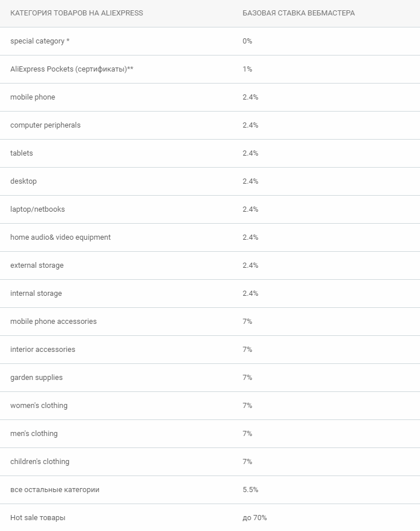The image size is (420, 531).
Task: Click 'mobile phone accessories' row label
Action: pyautogui.click(x=53, y=322)
